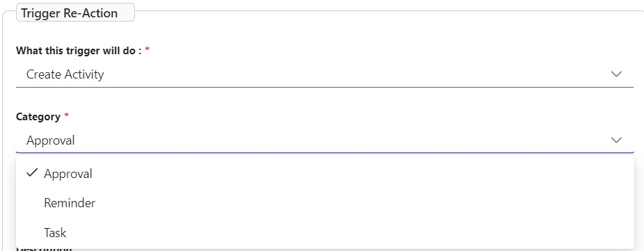Image resolution: width=644 pixels, height=251 pixels.
Task: Click the underline beneath Create Activity
Action: (x=325, y=87)
